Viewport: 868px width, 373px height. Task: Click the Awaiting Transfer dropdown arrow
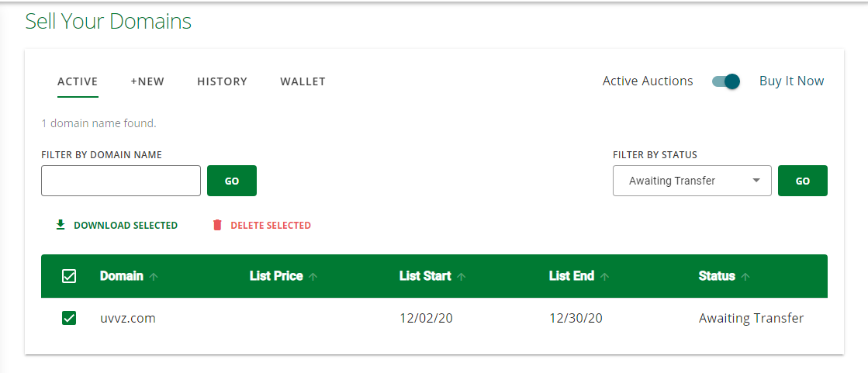756,181
